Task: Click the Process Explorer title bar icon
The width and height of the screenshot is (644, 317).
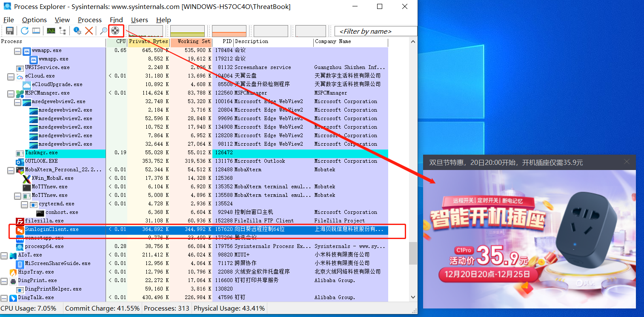Action: click(8, 6)
